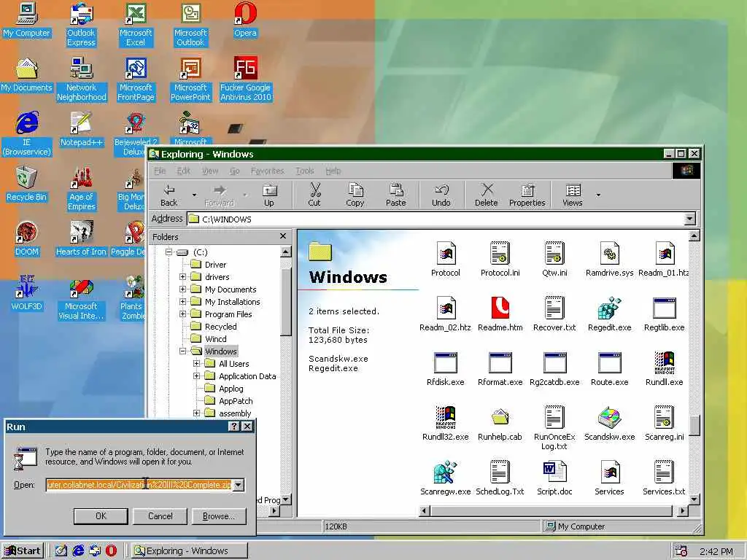
Task: Expand the Program Files tree node
Action: (x=182, y=314)
